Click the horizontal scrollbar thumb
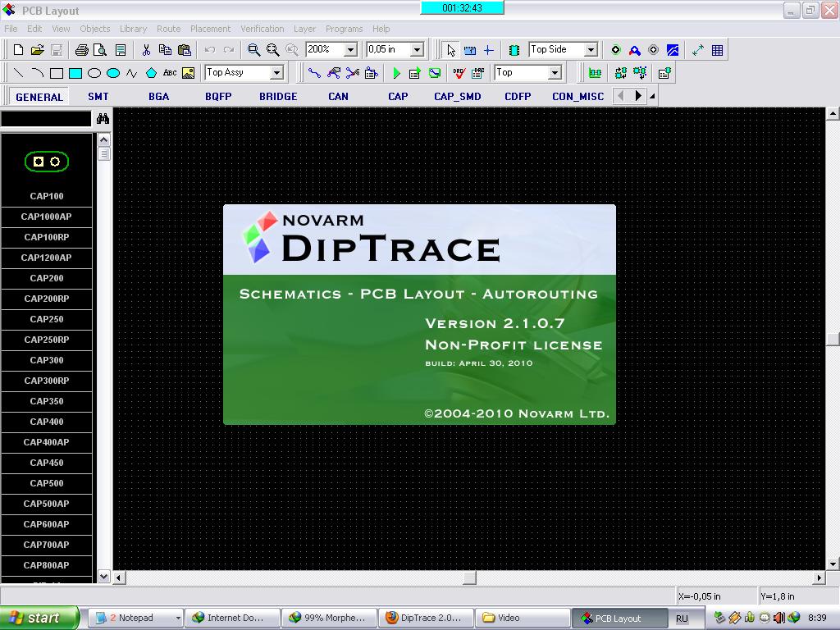This screenshot has height=630, width=840. (x=469, y=578)
